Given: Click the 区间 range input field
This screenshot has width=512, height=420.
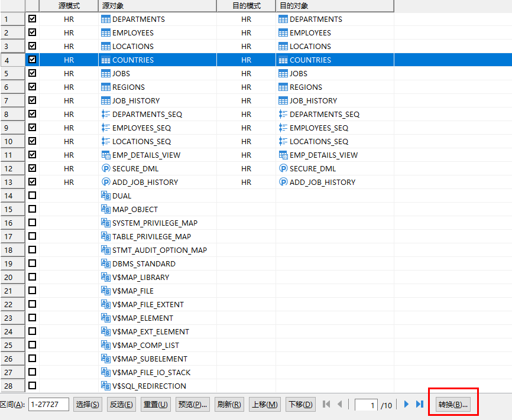Looking at the screenshot, I should [x=48, y=404].
